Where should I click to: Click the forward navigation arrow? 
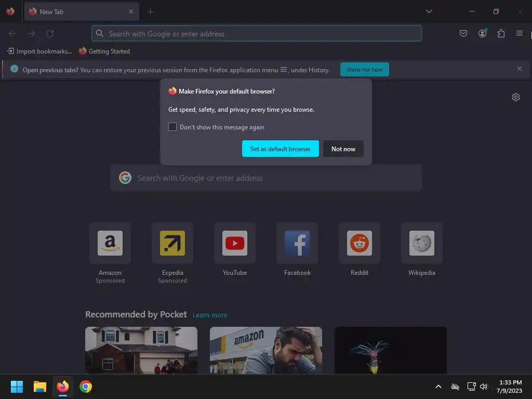tap(31, 34)
